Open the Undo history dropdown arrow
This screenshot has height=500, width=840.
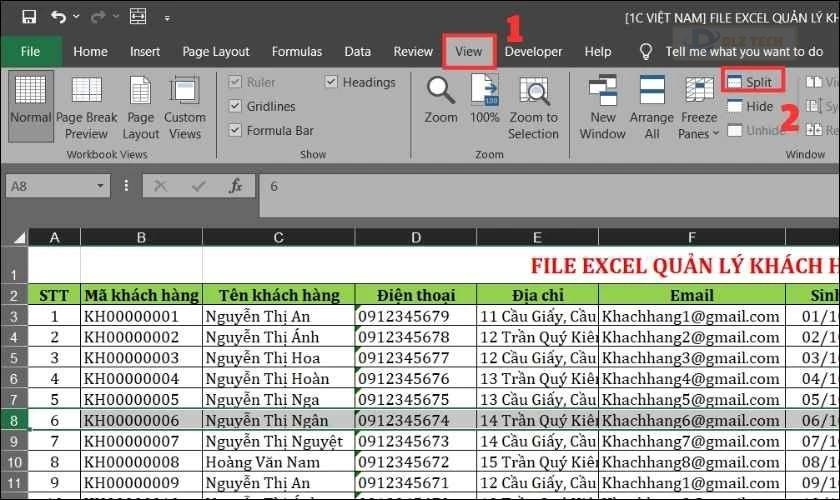click(76, 17)
